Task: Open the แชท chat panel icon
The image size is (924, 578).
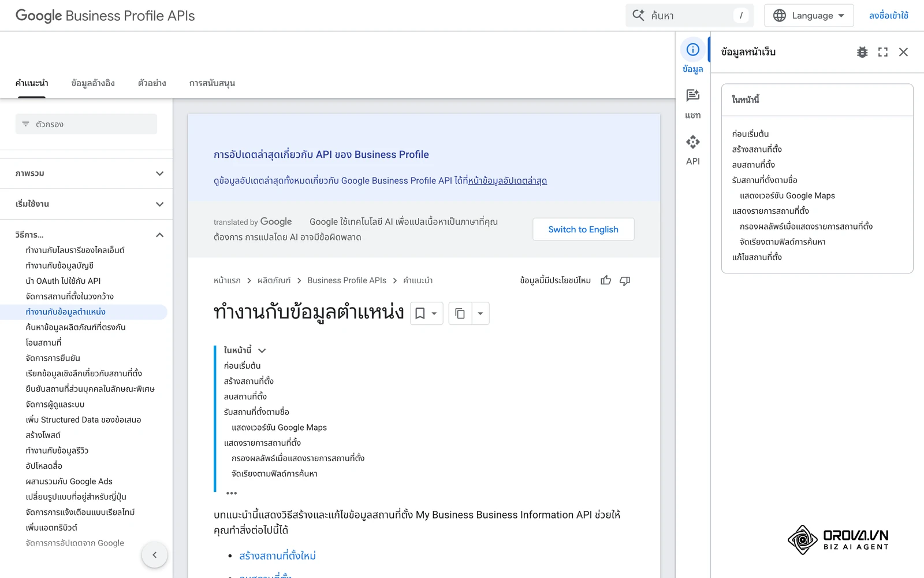Action: click(x=692, y=95)
